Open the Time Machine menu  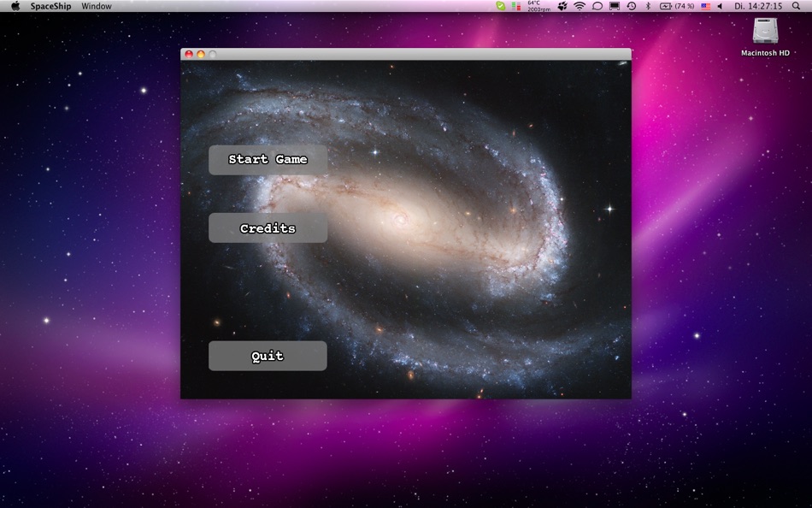click(632, 6)
